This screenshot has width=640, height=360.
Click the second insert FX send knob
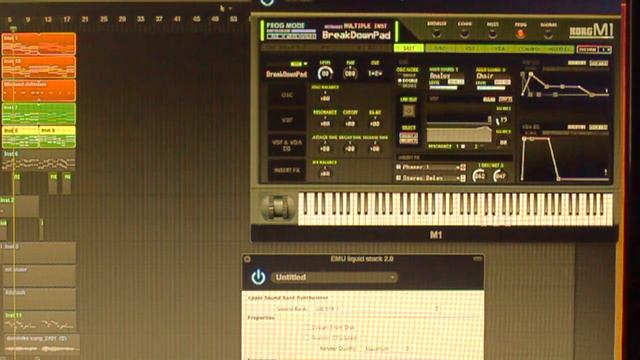coord(500,176)
